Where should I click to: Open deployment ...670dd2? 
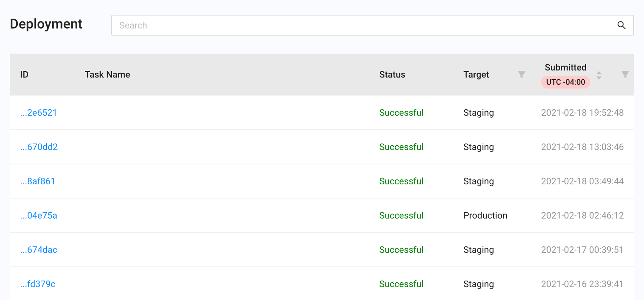(39, 147)
